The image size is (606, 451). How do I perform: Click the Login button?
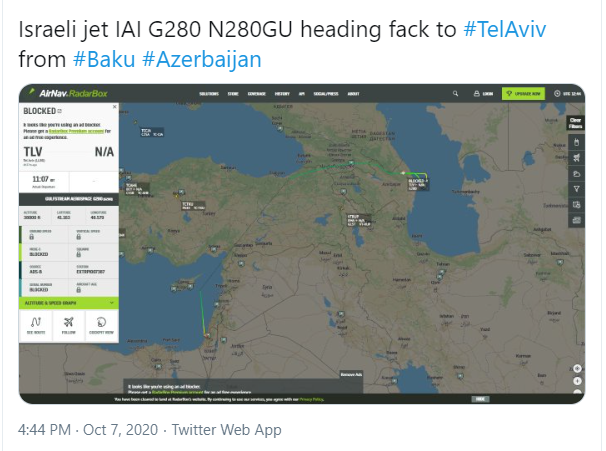(483, 94)
